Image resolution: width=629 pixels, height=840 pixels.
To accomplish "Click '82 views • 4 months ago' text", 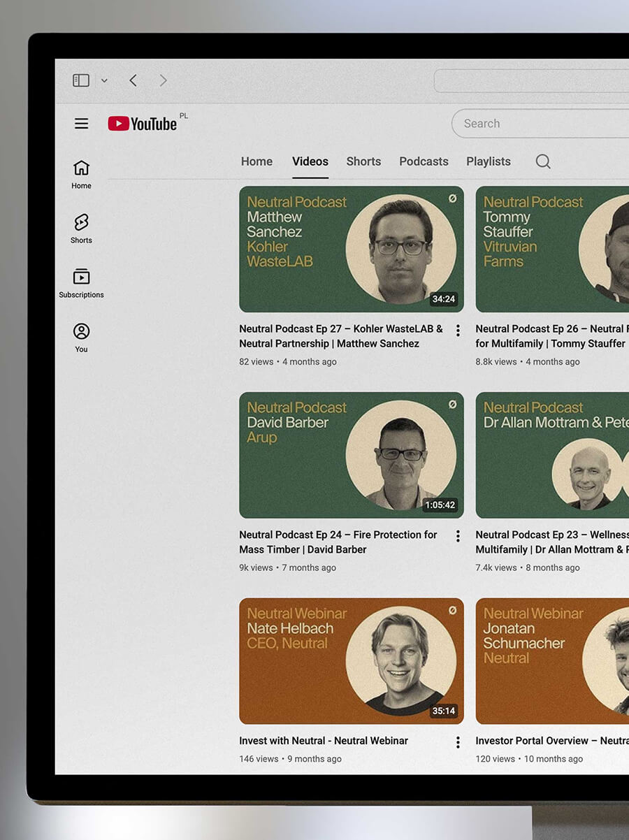I will (288, 362).
